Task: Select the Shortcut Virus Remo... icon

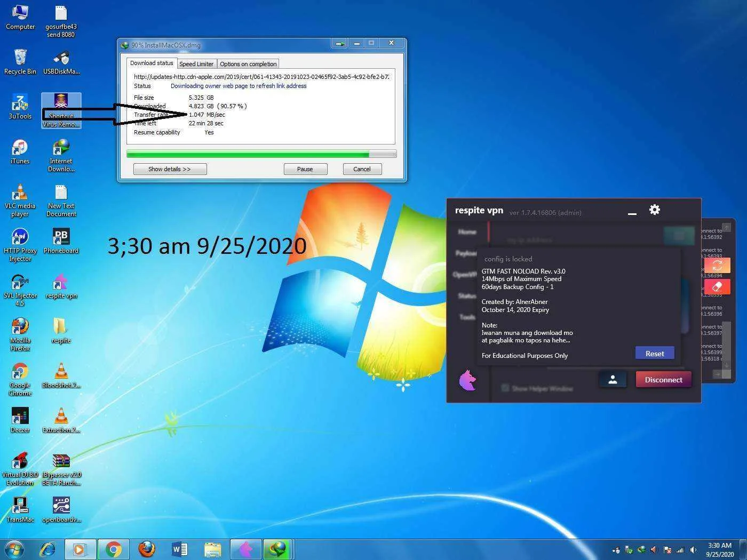Action: 61,110
